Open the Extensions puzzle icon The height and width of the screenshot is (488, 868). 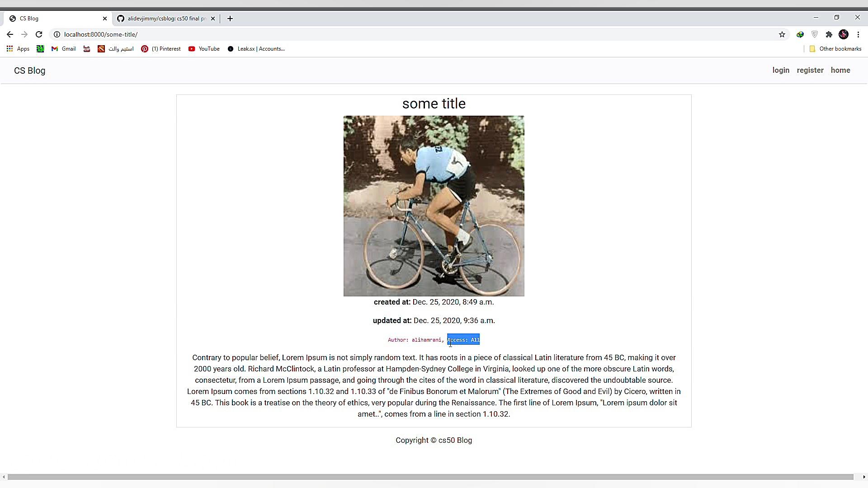[829, 34]
